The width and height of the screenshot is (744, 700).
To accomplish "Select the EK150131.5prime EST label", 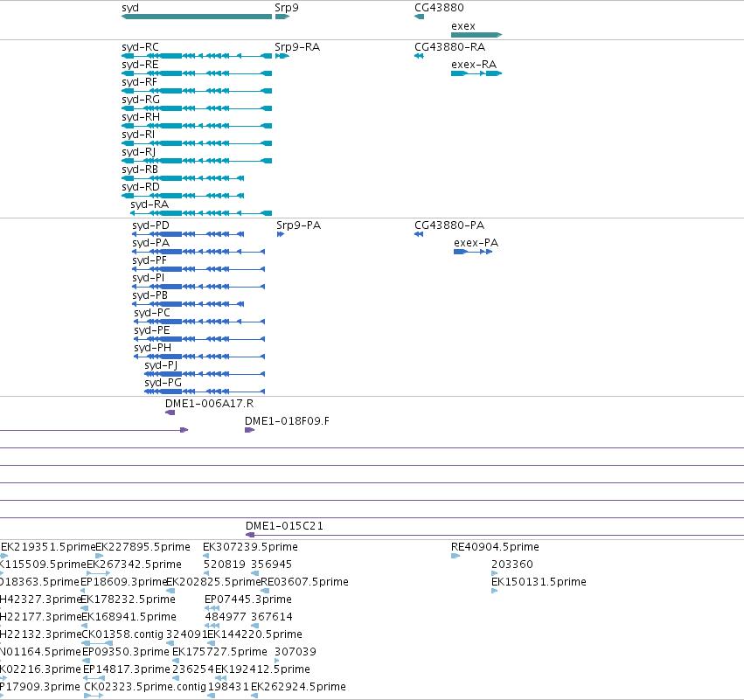I will pyautogui.click(x=539, y=582).
